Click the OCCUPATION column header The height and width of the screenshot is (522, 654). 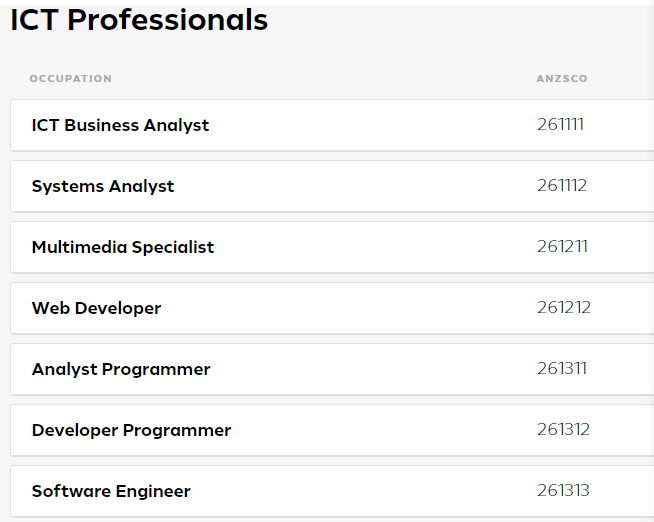[70, 78]
